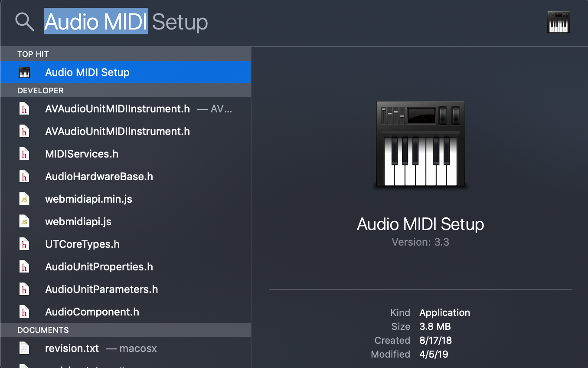Viewport: 588px width, 368px height.
Task: Click the Audio MIDI Setup title in the preview
Action: coord(420,224)
